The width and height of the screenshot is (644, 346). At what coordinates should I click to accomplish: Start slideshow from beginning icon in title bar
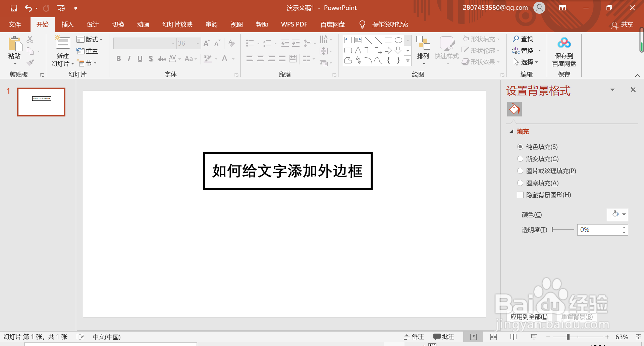(61, 8)
